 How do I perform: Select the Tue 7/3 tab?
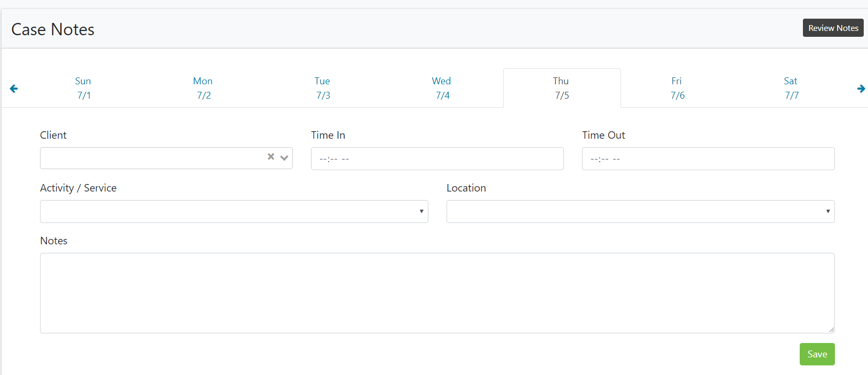pyautogui.click(x=322, y=88)
